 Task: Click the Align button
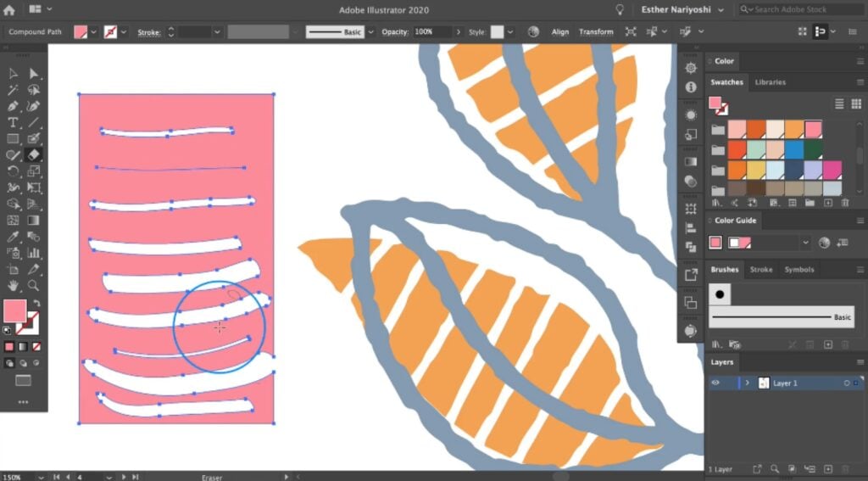pos(560,32)
